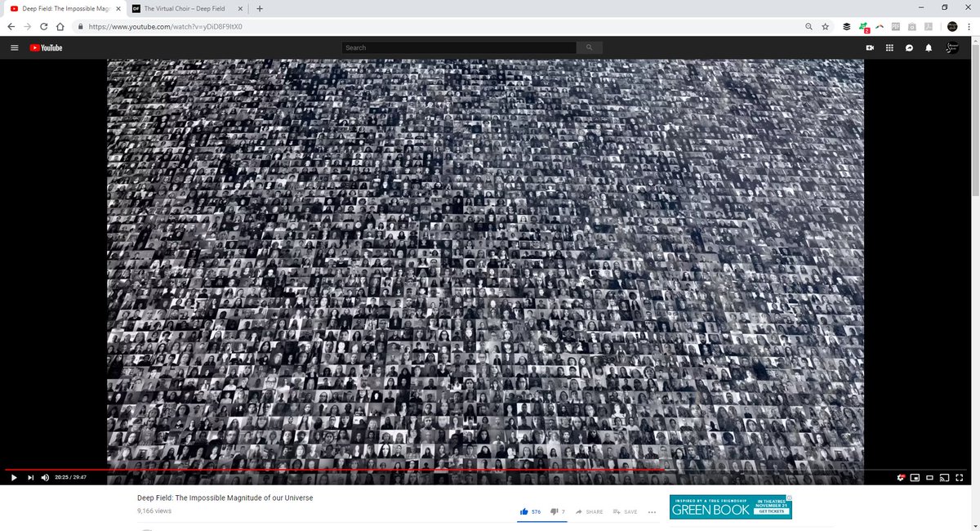Click the 20:25 / 29:47 time display

click(70, 477)
